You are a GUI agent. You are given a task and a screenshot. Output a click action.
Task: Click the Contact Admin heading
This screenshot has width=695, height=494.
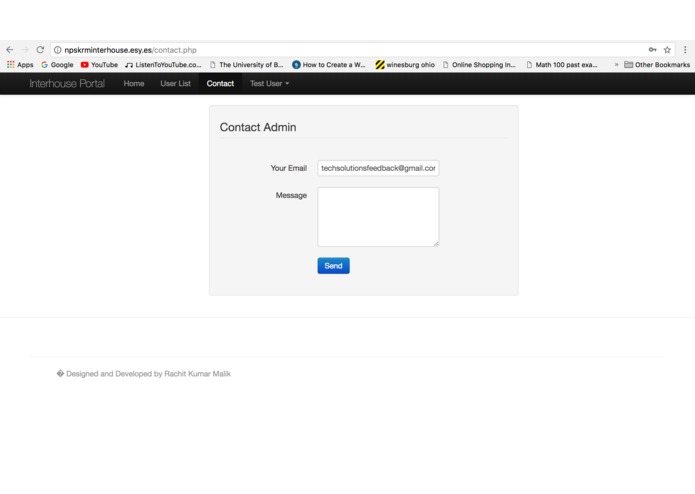click(258, 127)
